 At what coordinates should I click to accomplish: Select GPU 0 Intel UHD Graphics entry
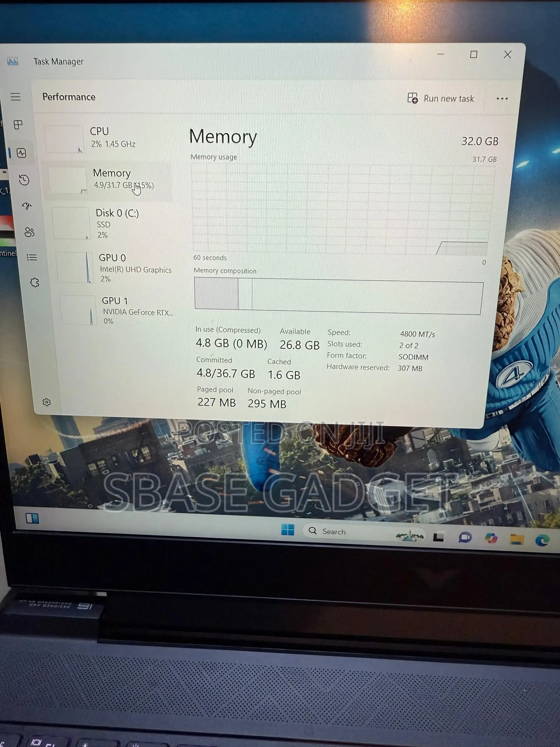115,268
